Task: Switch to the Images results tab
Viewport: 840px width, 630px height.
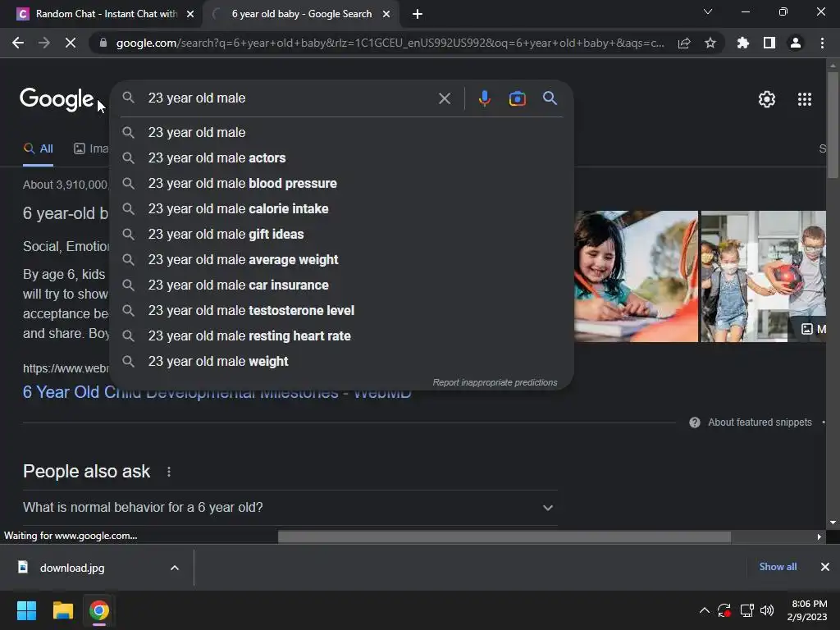Action: coord(91,149)
